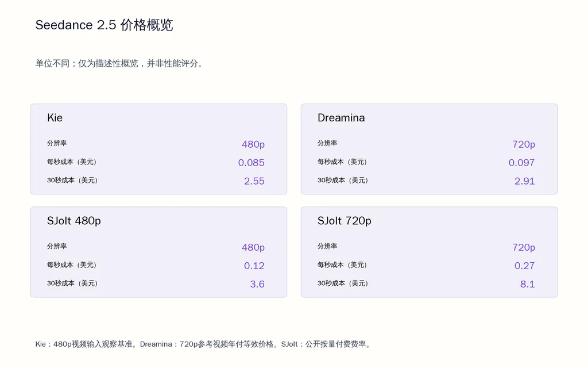Viewport: 588px width, 368px height.
Task: Click the 720p value in Dreamina card
Action: click(524, 144)
